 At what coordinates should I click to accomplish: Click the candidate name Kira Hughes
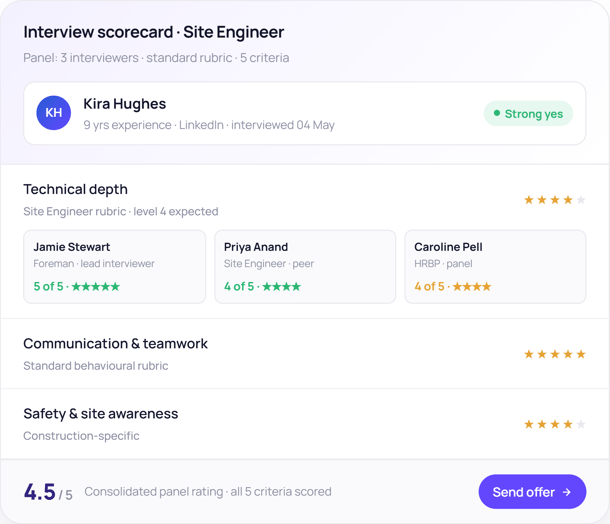pyautogui.click(x=124, y=104)
